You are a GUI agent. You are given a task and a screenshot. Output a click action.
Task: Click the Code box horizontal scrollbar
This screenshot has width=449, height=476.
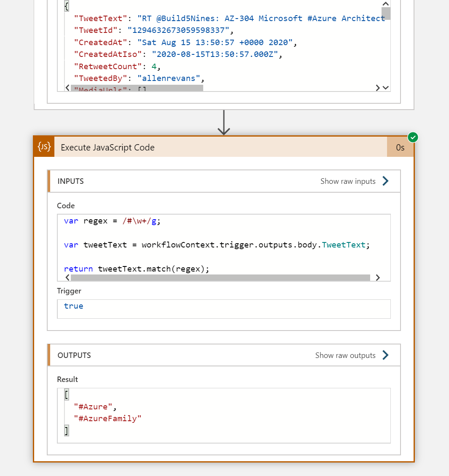(220, 278)
